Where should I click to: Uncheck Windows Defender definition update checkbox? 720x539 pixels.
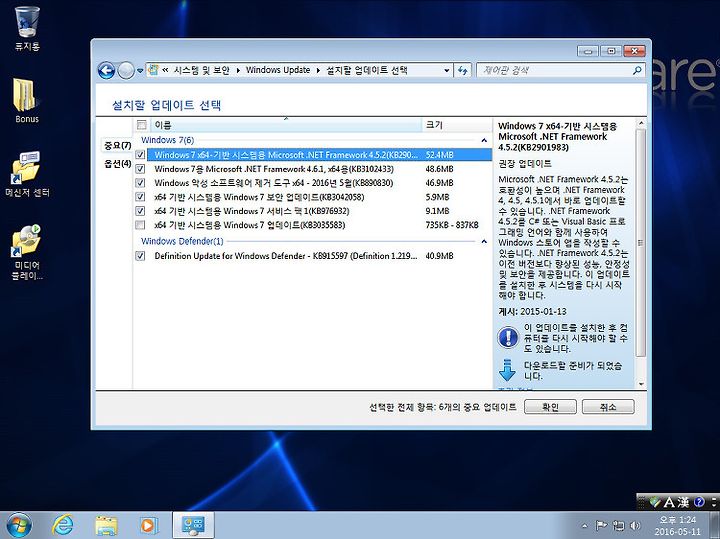[141, 256]
